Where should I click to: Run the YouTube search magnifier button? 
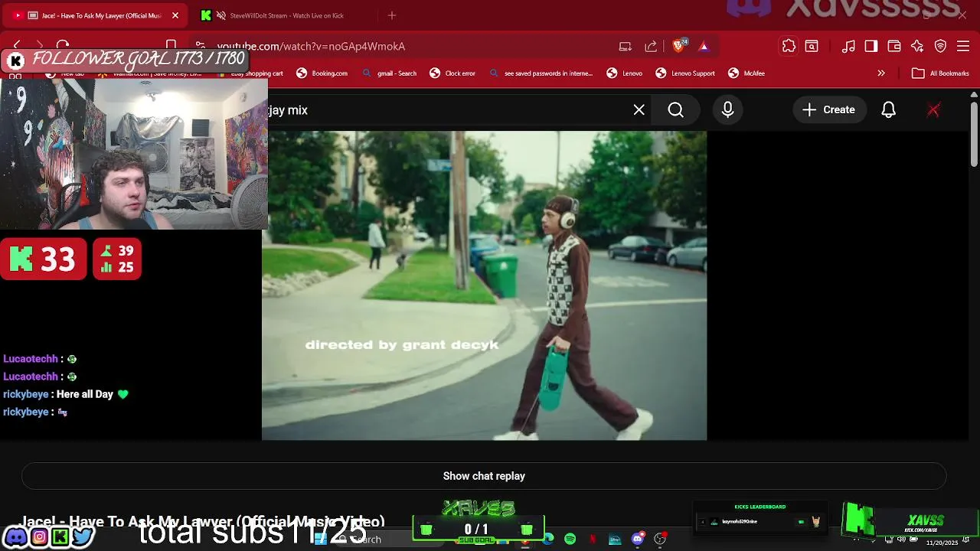(676, 110)
